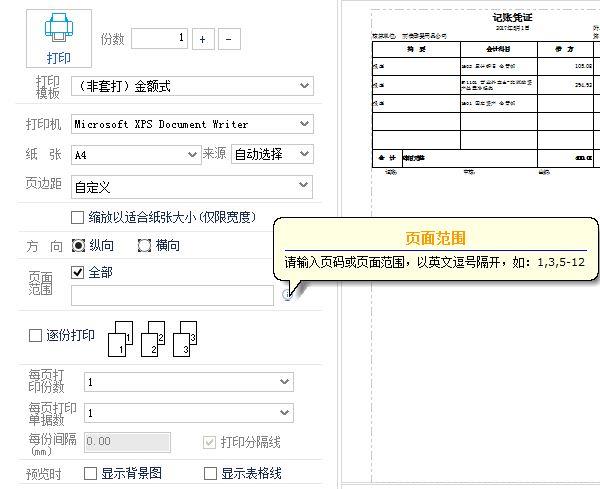Click the copies 份数 number field
The image size is (600, 489).
pos(159,39)
